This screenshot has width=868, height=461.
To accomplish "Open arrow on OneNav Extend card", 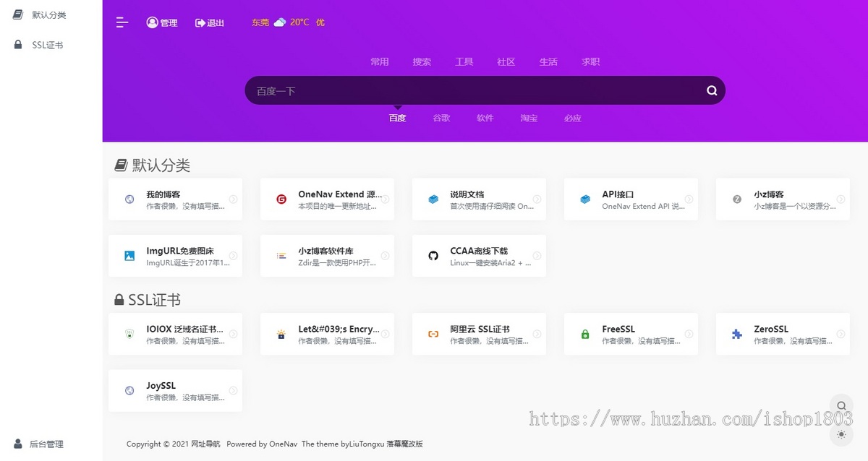I will [x=385, y=199].
